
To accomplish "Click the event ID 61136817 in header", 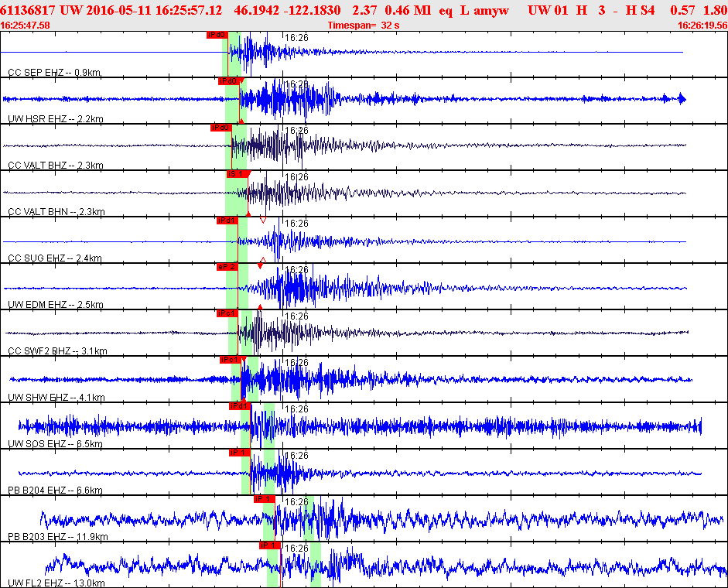I will pyautogui.click(x=27, y=11).
